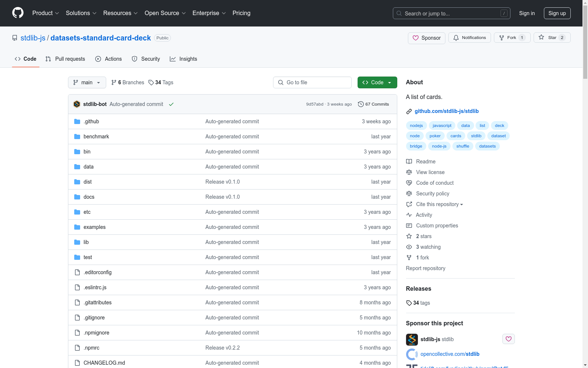
Task: Click the commits history clock icon
Action: pos(361,104)
